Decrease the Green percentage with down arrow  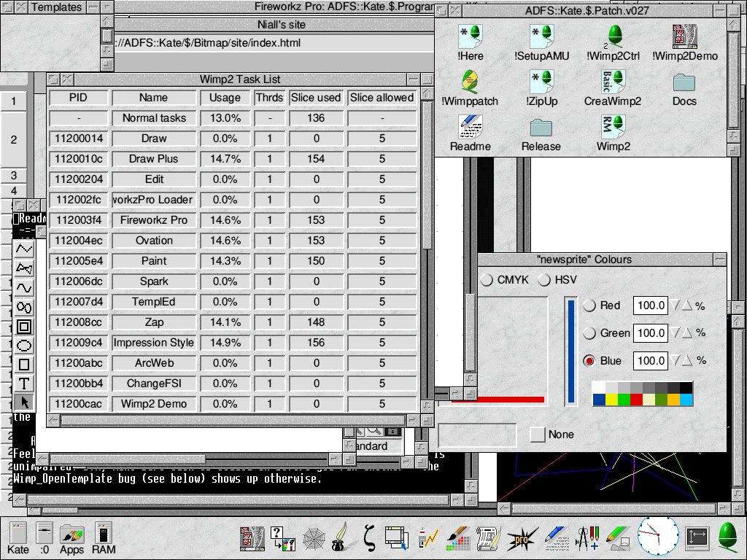[x=675, y=332]
